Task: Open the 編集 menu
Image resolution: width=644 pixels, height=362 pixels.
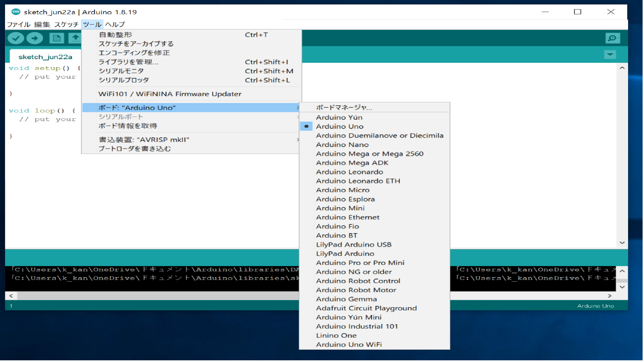Action: click(42, 25)
